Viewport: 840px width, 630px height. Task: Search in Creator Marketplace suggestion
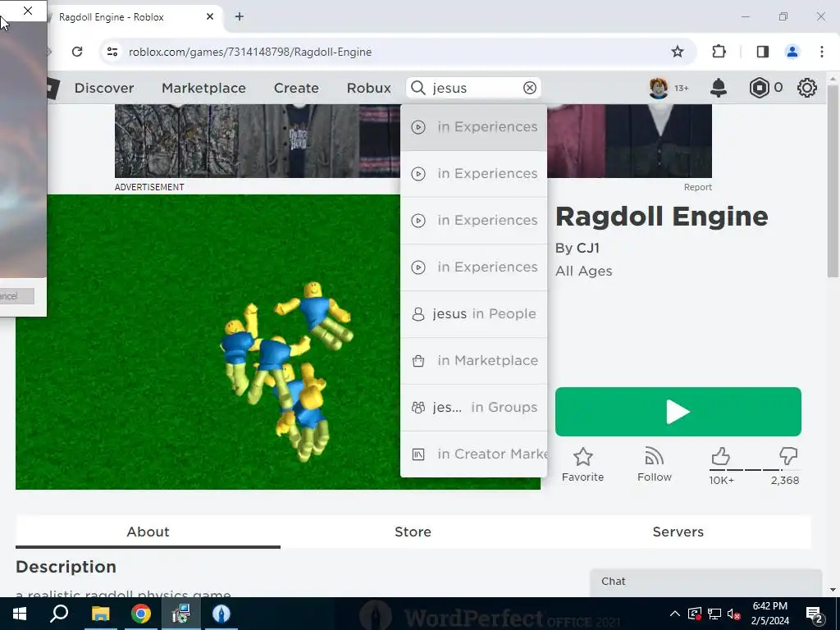coord(473,454)
